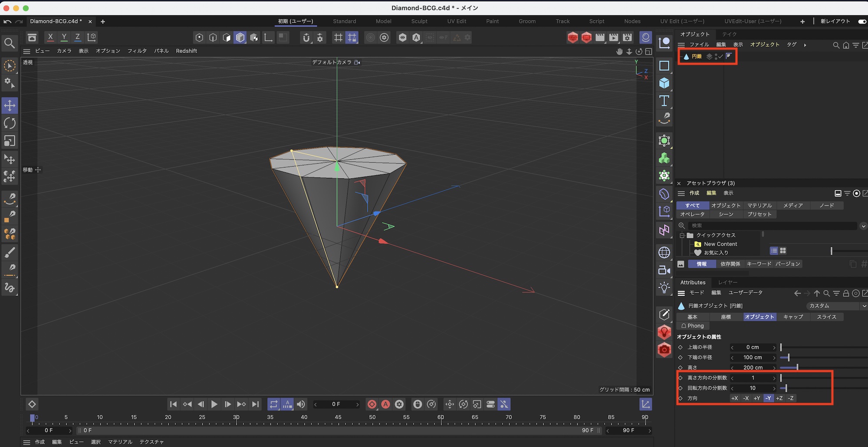Screen dimensions: 868x447
Task: Collapse the クイックアクセス folder tree
Action: (682, 235)
